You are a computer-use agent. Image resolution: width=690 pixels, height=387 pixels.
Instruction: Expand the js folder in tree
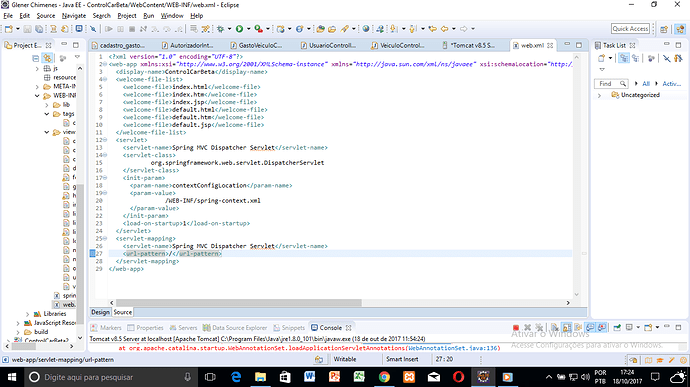click(x=37, y=69)
